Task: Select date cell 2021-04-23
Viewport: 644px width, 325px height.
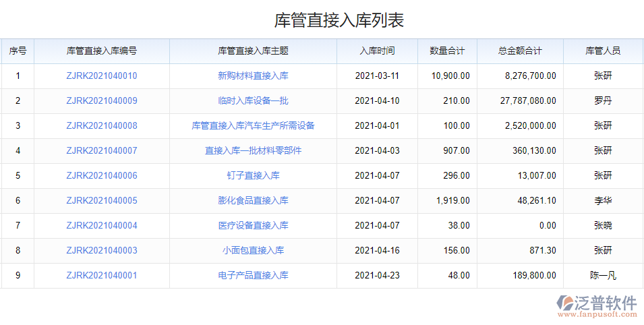Action: 377,275
